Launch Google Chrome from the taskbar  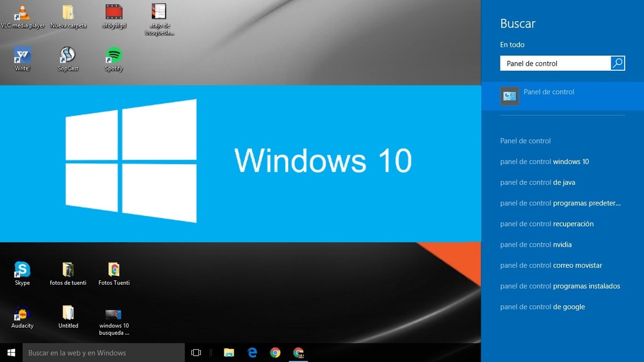tap(275, 353)
